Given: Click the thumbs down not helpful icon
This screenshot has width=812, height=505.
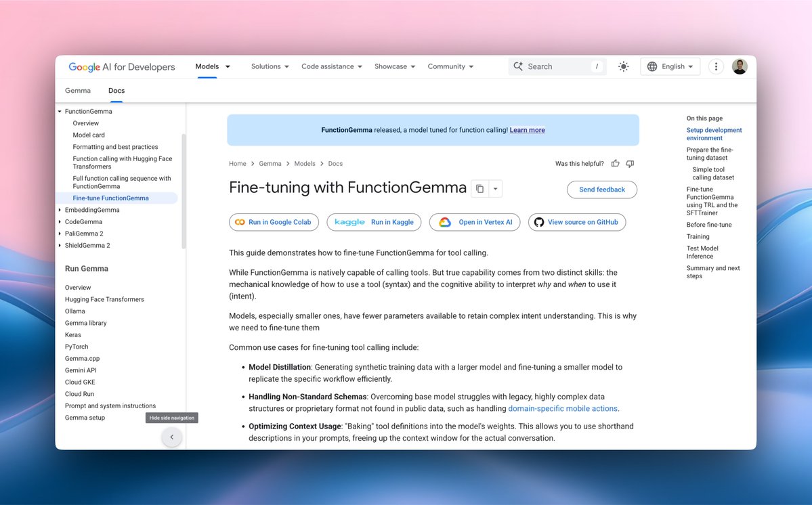Looking at the screenshot, I should pyautogui.click(x=630, y=164).
